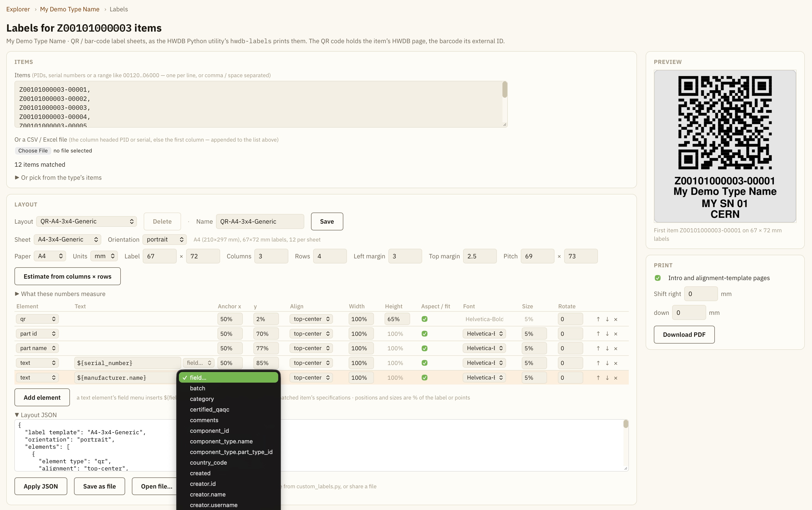Move the part id row up

tap(598, 334)
